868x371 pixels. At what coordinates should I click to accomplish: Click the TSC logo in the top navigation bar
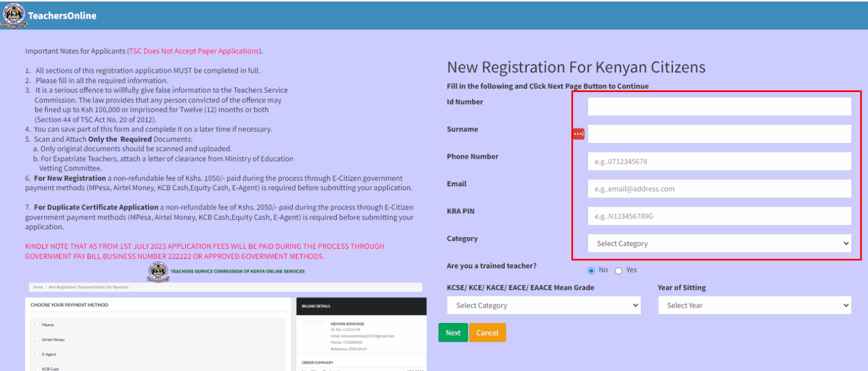(x=14, y=15)
